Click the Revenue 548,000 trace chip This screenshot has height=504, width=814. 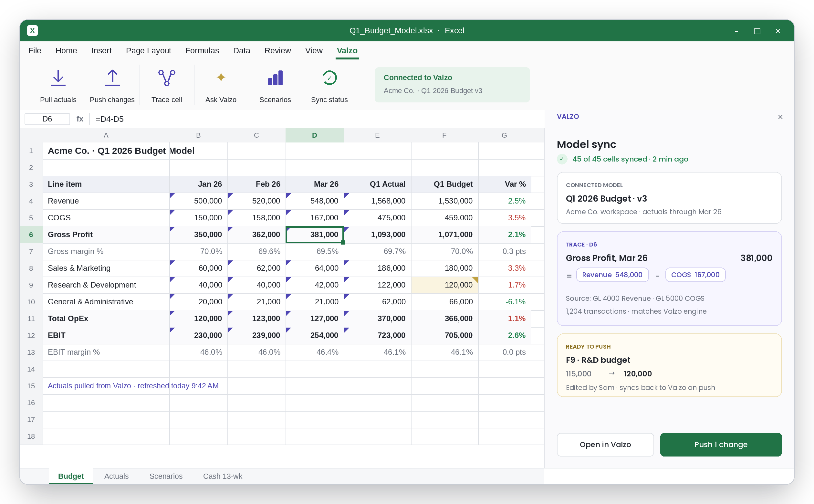(612, 275)
